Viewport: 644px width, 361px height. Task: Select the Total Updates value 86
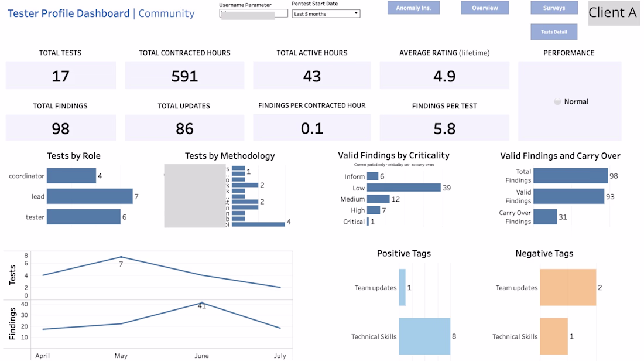(x=184, y=128)
